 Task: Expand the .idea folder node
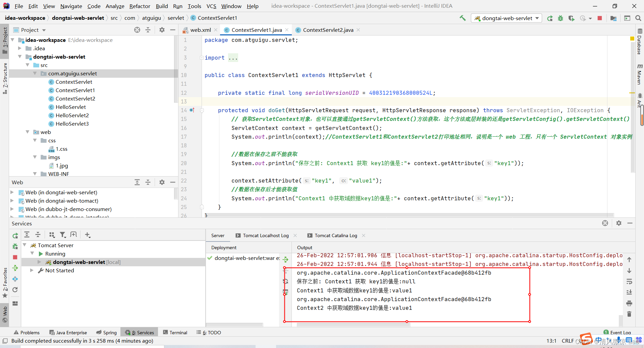tap(20, 48)
